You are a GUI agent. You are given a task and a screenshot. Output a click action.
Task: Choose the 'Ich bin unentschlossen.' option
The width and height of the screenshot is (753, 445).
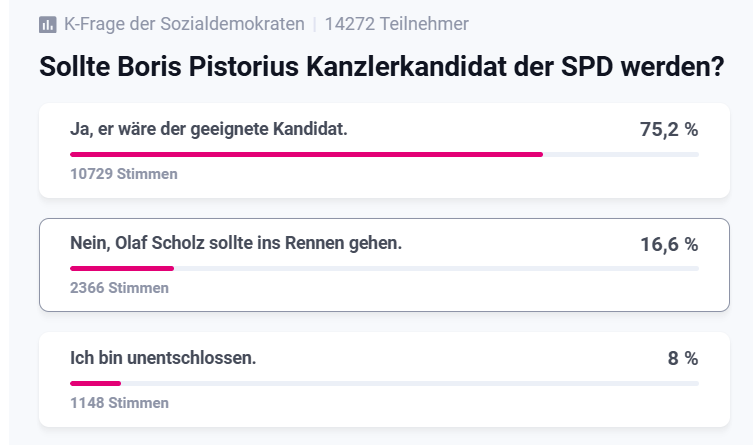pos(163,357)
